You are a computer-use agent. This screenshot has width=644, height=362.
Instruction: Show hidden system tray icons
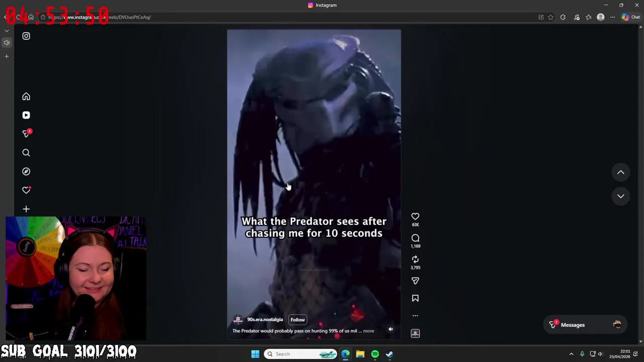point(571,354)
